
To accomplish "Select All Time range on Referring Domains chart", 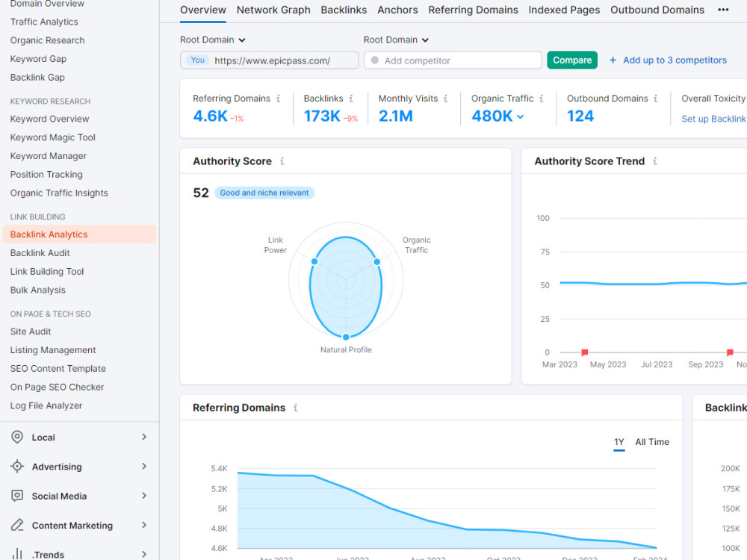I will pyautogui.click(x=652, y=442).
